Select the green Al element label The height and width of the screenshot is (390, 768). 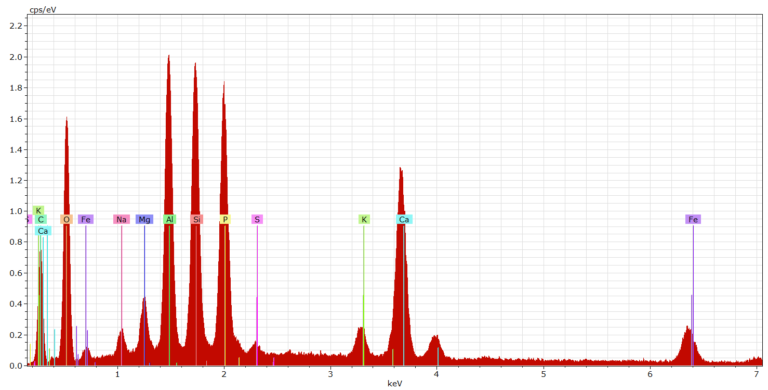169,219
